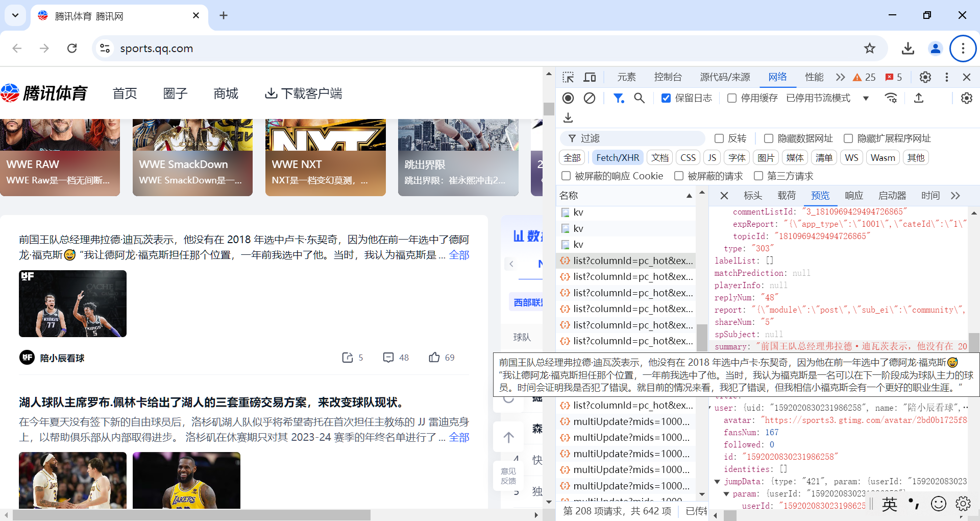
Task: Check 被屏蔽的响应 Cookie checkbox
Action: coord(566,176)
